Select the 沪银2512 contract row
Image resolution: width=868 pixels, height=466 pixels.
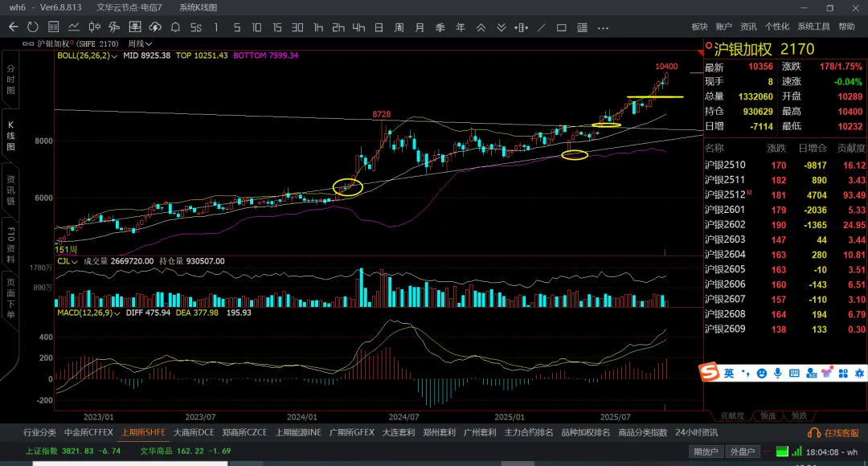[784, 194]
